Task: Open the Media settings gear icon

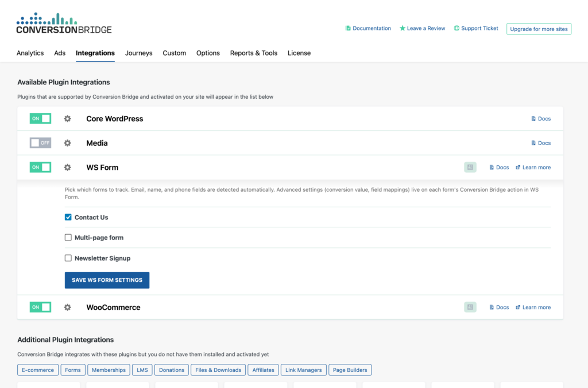Action: pyautogui.click(x=68, y=143)
